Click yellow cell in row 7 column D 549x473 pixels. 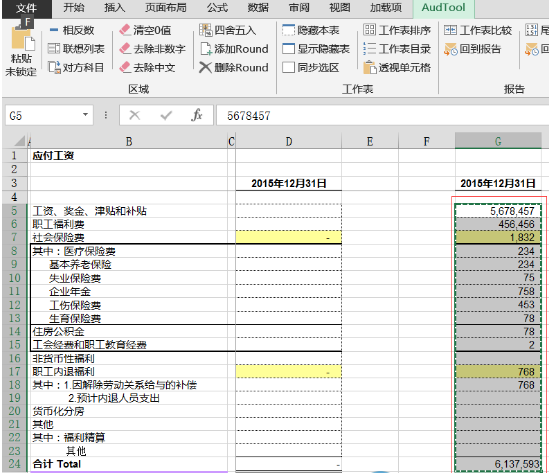pos(289,238)
